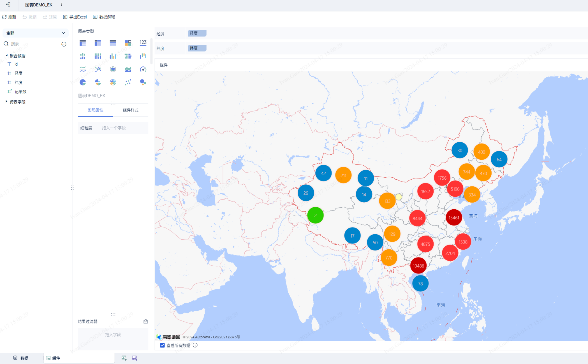
Task: Select the KPI indicator card (123) chart type
Action: click(143, 43)
